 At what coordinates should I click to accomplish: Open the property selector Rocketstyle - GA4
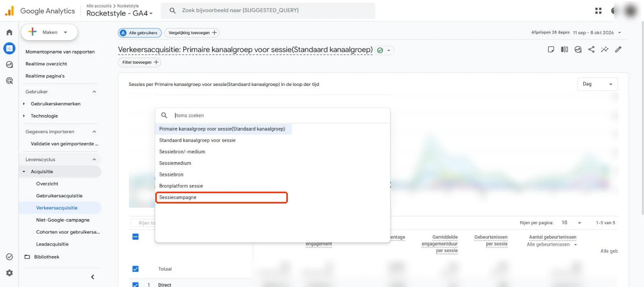click(120, 14)
